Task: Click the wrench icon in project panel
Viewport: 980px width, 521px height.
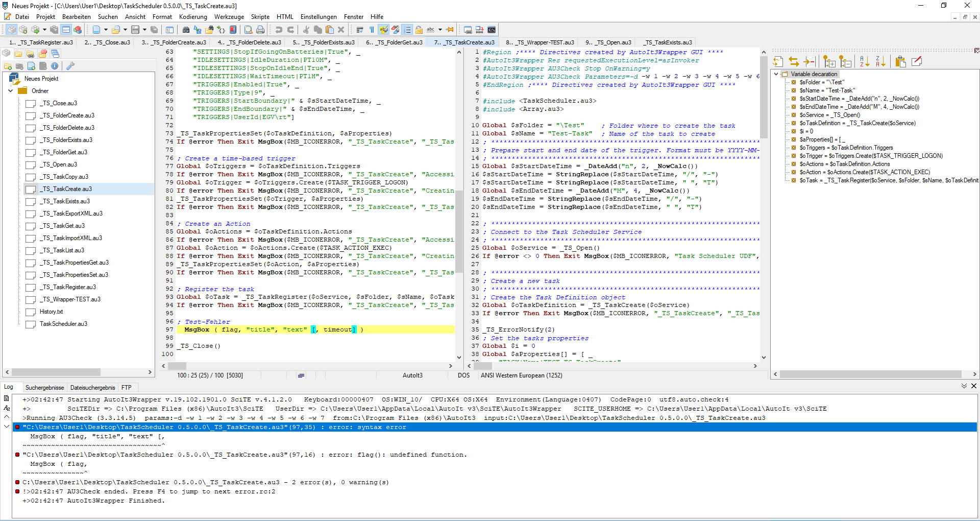Action: coord(70,66)
